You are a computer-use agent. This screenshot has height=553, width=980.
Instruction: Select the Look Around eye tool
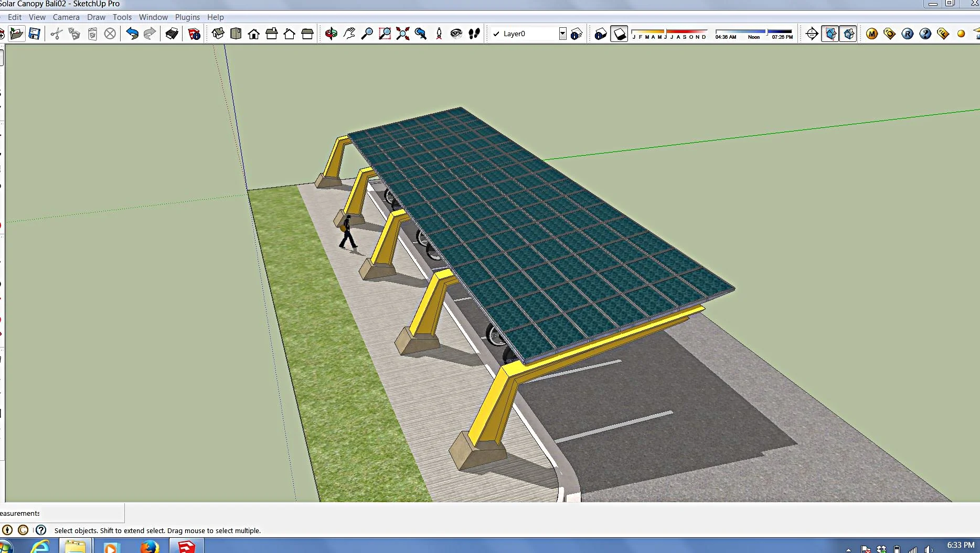(x=455, y=33)
